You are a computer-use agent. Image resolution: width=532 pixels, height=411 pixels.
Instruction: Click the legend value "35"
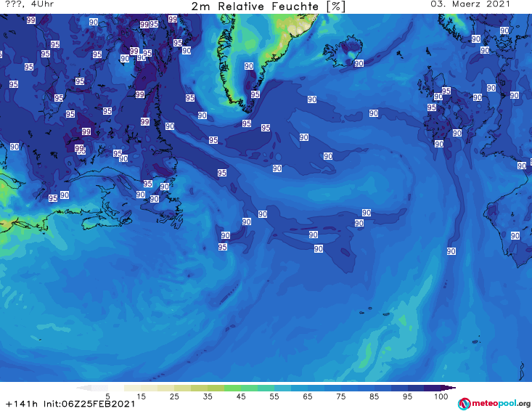[208, 396]
